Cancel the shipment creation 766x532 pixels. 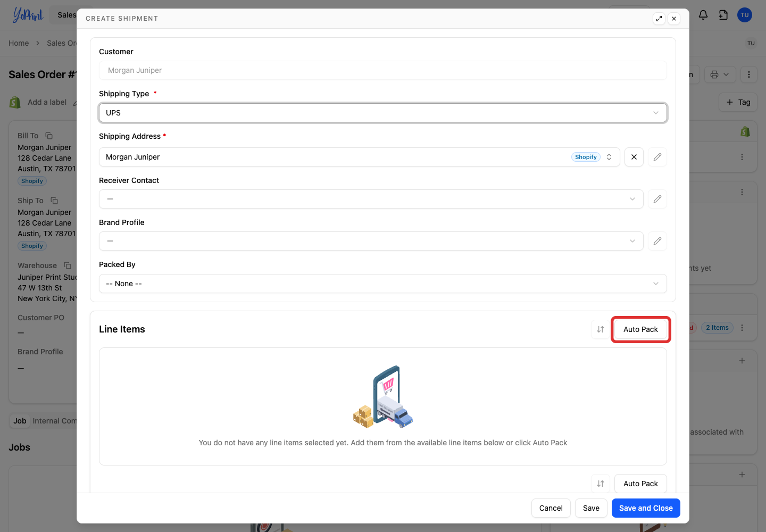(x=551, y=508)
